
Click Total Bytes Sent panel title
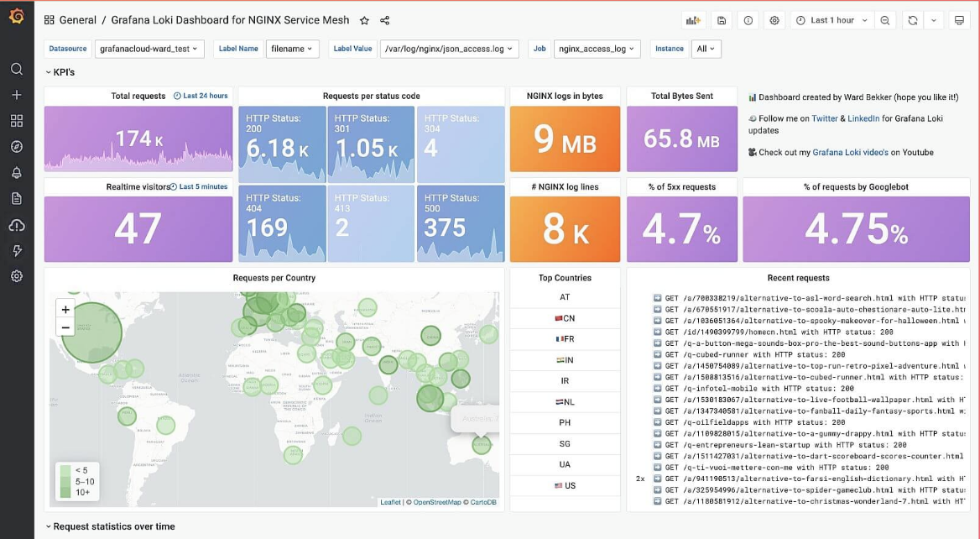[x=682, y=96]
